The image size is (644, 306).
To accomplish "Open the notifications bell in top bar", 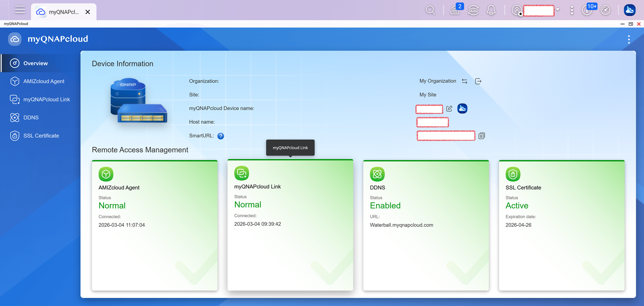I will pyautogui.click(x=491, y=10).
